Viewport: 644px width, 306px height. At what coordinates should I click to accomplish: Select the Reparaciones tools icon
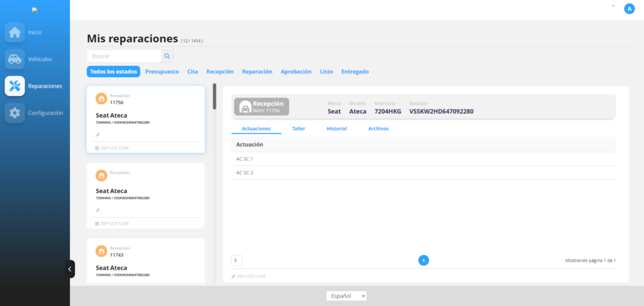[x=15, y=86]
